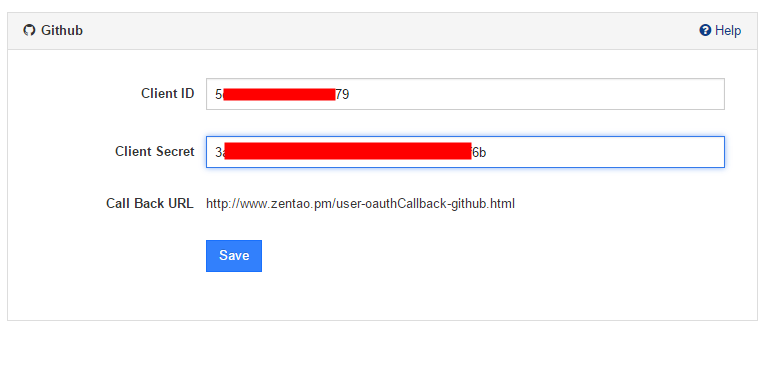Save the Github OAuth settings

234,255
